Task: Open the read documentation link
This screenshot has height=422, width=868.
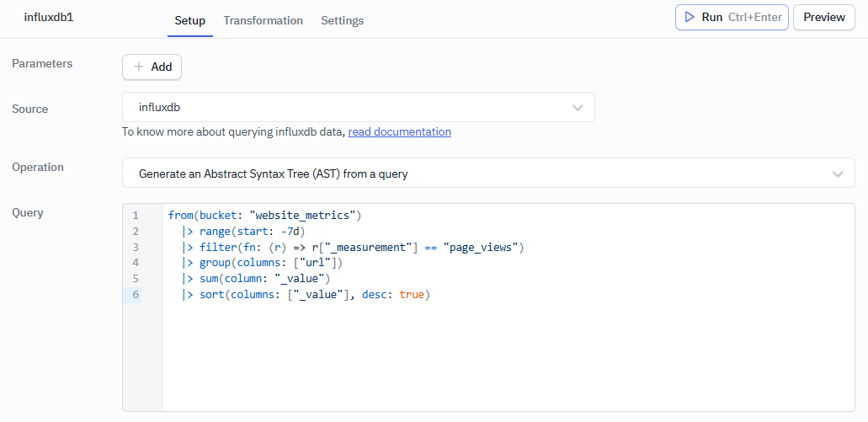Action: coord(399,132)
